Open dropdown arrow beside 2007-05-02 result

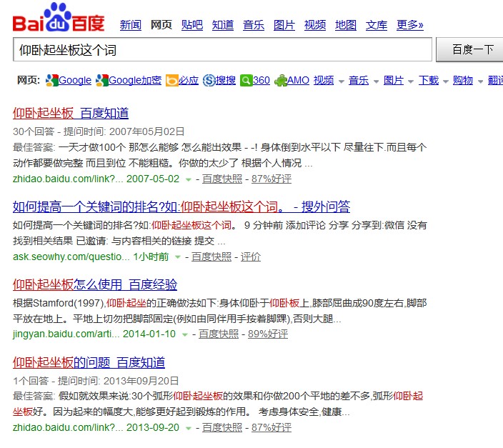click(x=188, y=179)
